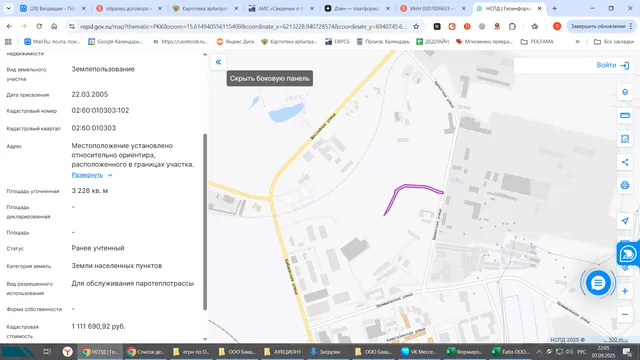This screenshot has height=360, width=640.
Task: Close the НСПД Геоинформационный tab
Action: click(539, 8)
